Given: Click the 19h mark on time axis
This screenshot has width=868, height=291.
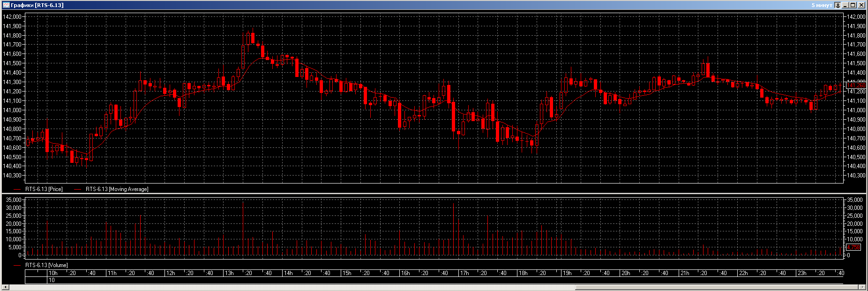Looking at the screenshot, I should tap(567, 273).
